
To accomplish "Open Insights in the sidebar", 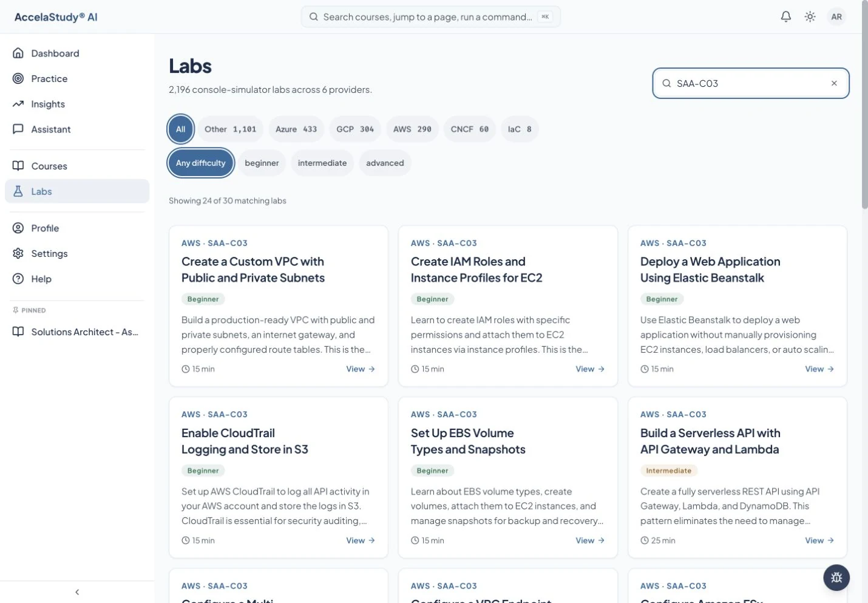I will [77, 104].
